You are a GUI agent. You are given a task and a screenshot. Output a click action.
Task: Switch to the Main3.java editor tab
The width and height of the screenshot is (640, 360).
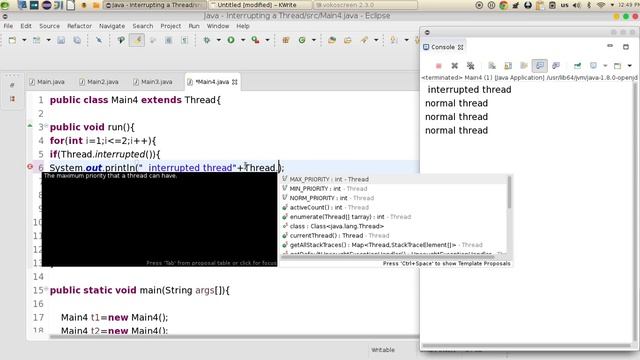click(x=153, y=82)
